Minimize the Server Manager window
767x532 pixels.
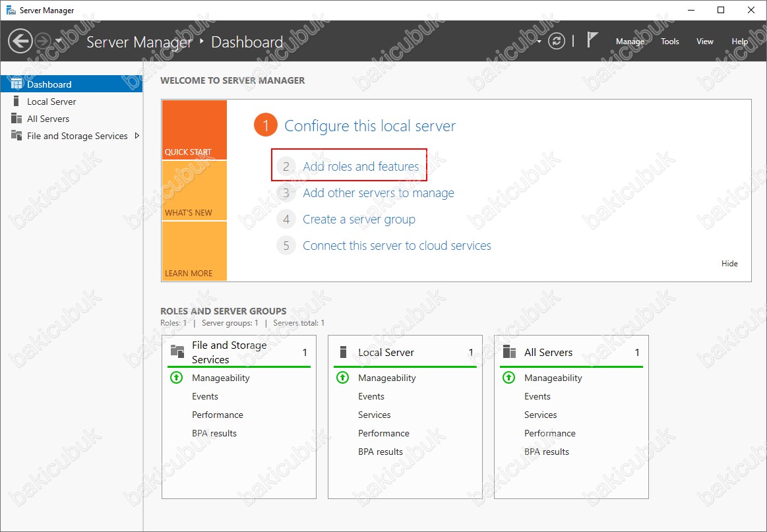[691, 11]
